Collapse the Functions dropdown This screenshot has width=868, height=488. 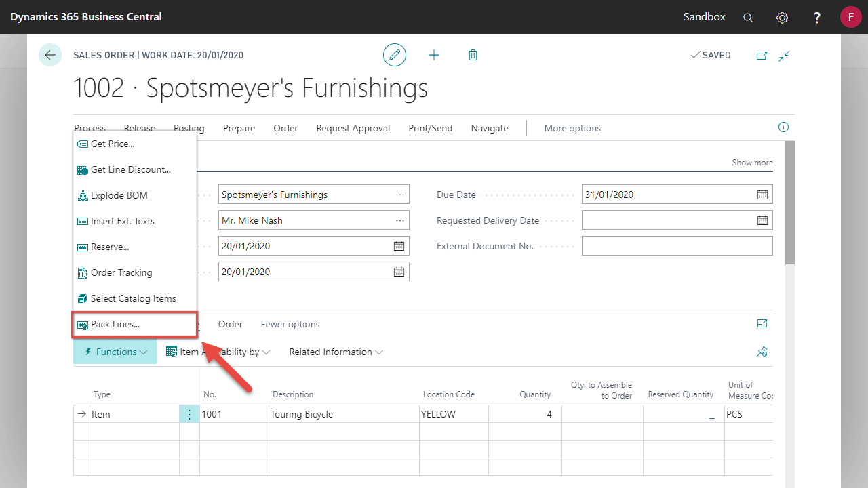click(115, 352)
